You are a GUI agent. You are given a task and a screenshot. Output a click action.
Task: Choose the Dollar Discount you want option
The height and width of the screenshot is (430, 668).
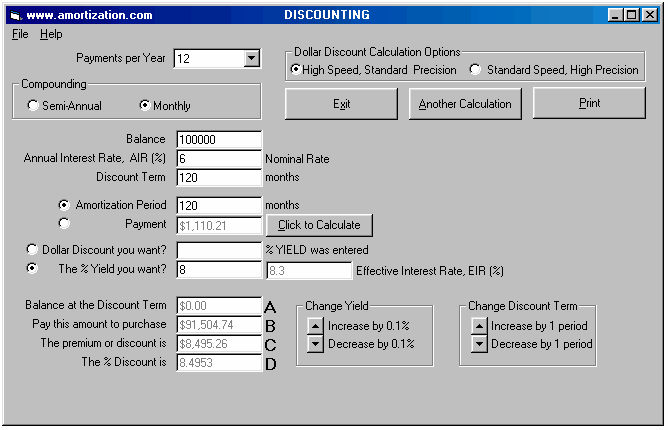tap(33, 249)
